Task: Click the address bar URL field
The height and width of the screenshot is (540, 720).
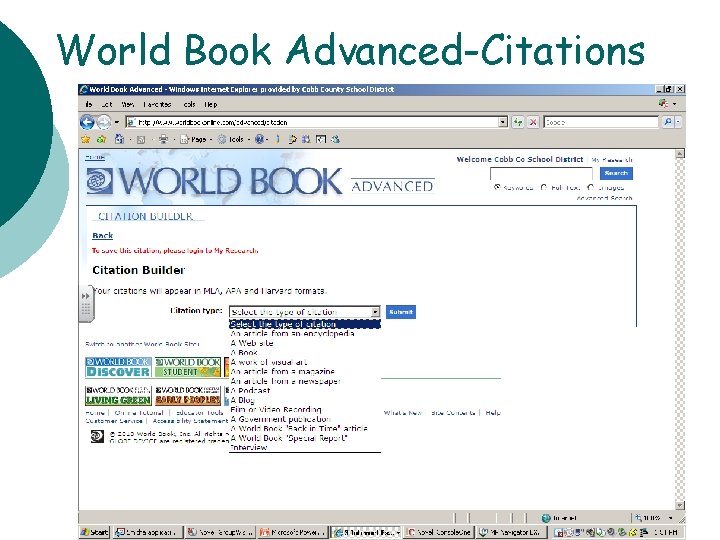Action: (x=312, y=122)
